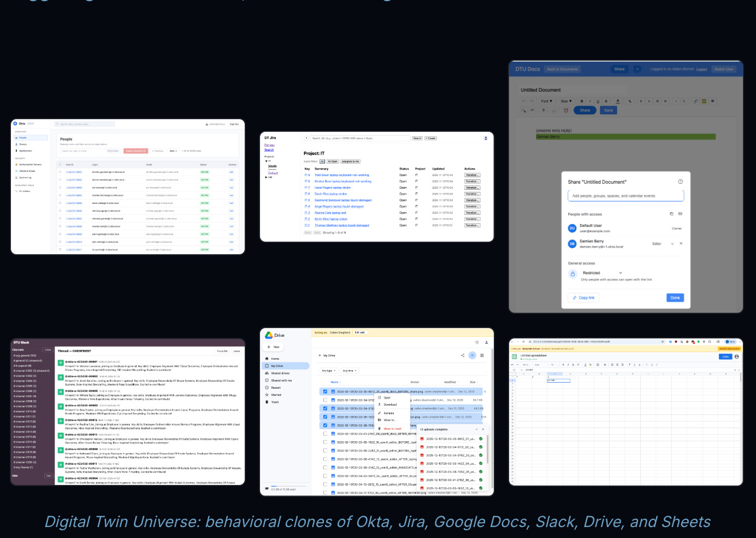Screen dimensions: 756x538
Task: Expand the Damian Berry Editor role dropdown
Action: (672, 244)
